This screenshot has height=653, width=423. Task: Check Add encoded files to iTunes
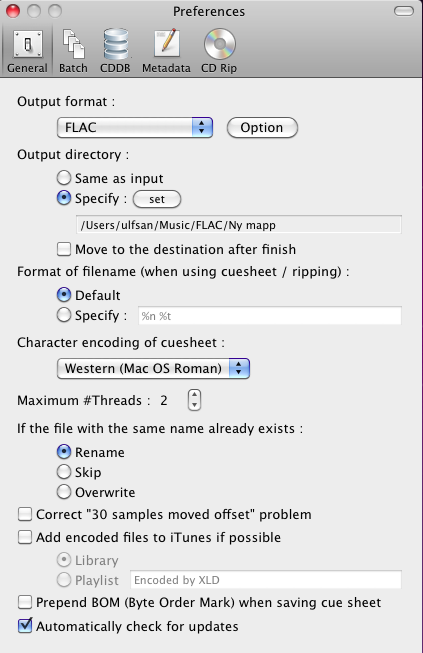25,537
